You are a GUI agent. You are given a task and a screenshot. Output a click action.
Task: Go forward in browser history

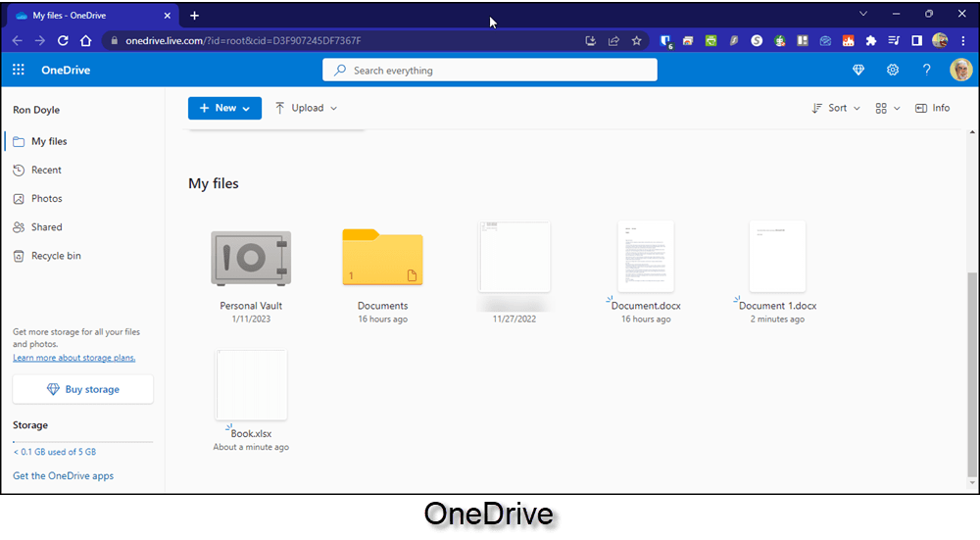click(x=39, y=40)
